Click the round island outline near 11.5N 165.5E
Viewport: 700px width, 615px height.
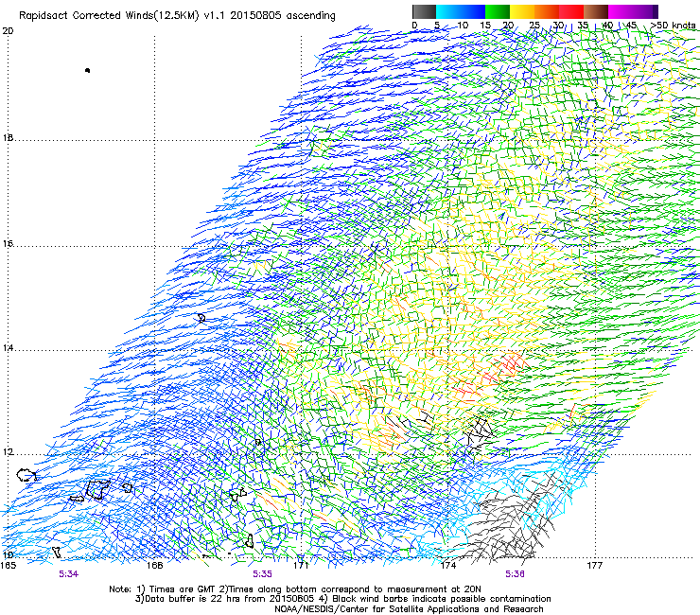point(26,475)
